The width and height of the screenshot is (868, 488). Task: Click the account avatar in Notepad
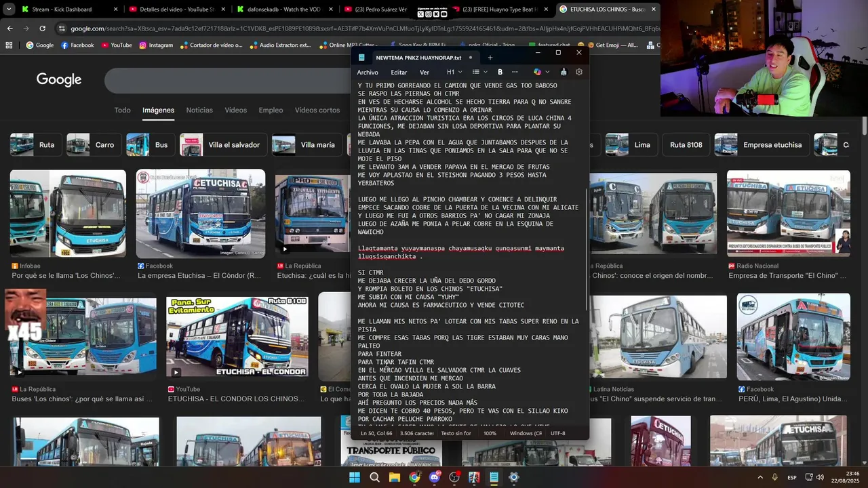click(563, 72)
